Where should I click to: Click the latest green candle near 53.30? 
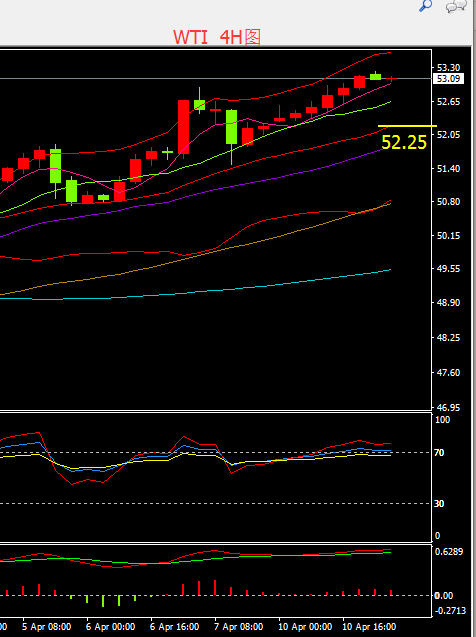tap(375, 76)
